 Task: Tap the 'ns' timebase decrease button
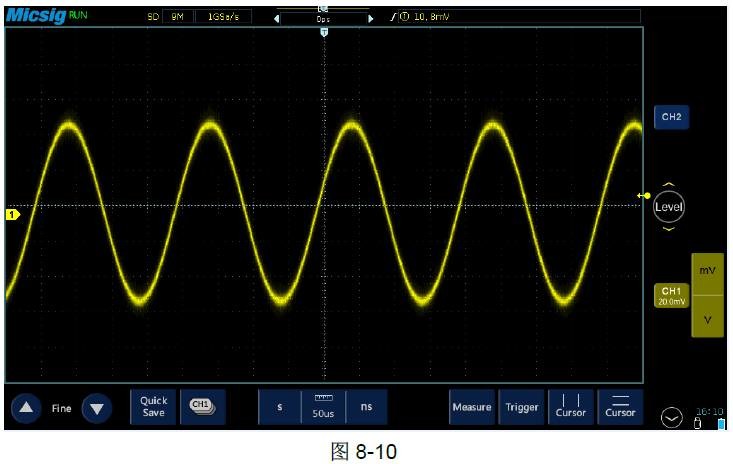(366, 407)
